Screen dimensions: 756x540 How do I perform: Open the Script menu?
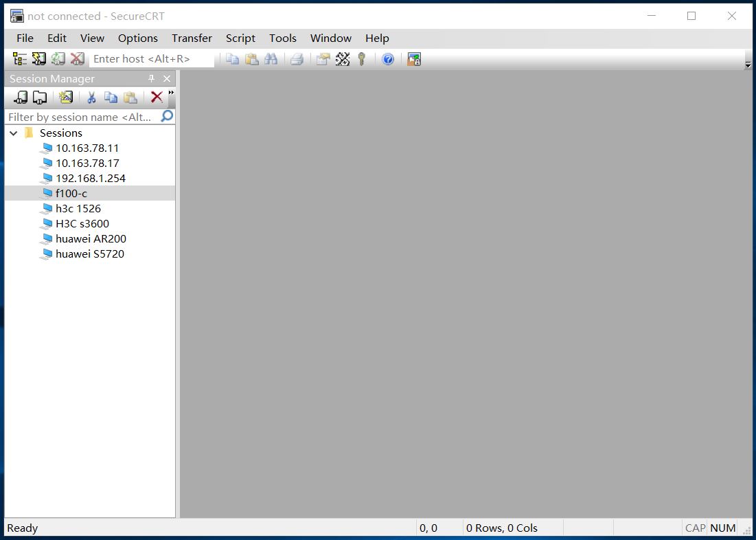[240, 38]
